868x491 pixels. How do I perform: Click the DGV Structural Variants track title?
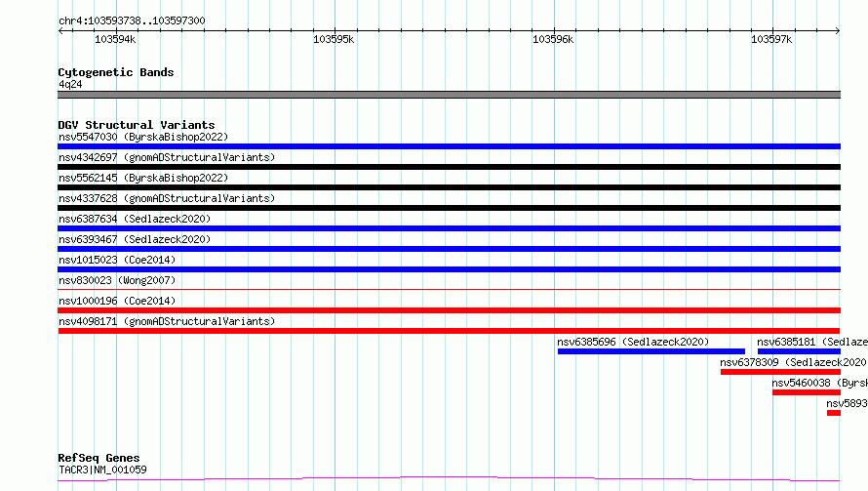pos(137,125)
